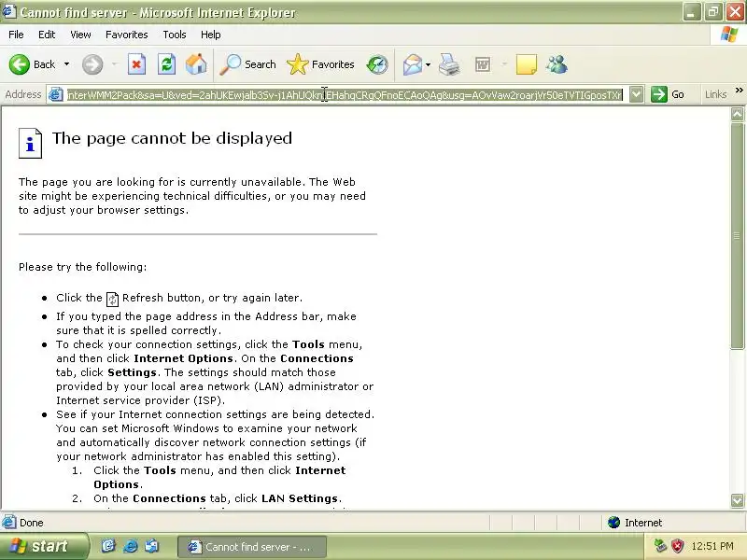Click the scrollbar down arrow
Screen dimensions: 747x560
[737, 500]
